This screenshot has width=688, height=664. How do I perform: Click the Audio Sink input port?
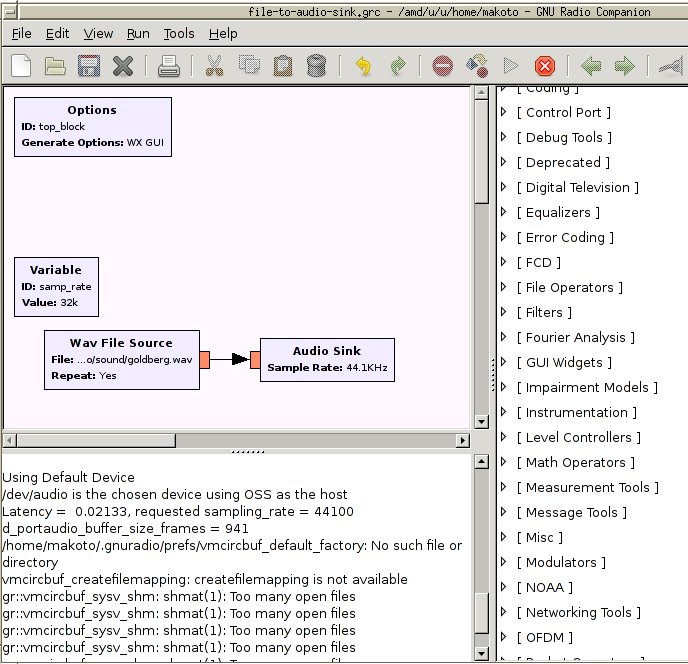[x=255, y=360]
